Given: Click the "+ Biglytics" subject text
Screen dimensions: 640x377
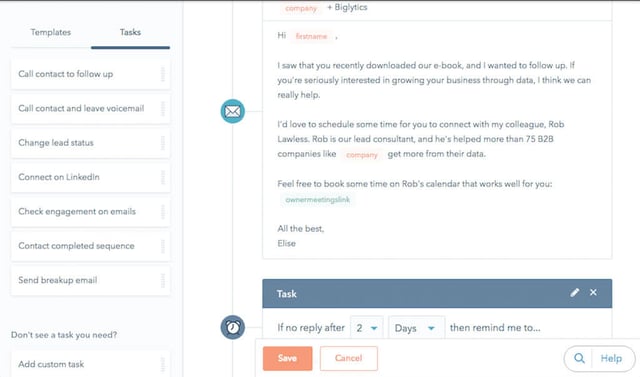Looking at the screenshot, I should tap(347, 7).
